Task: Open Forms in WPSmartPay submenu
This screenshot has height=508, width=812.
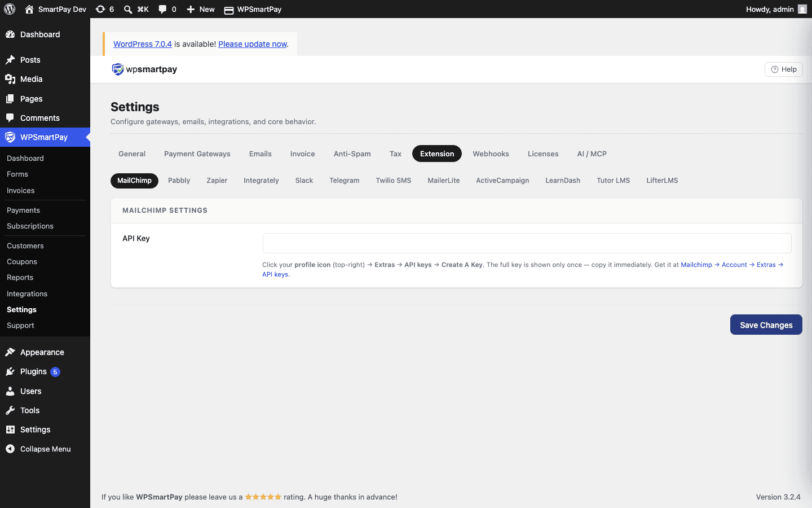Action: 17,174
